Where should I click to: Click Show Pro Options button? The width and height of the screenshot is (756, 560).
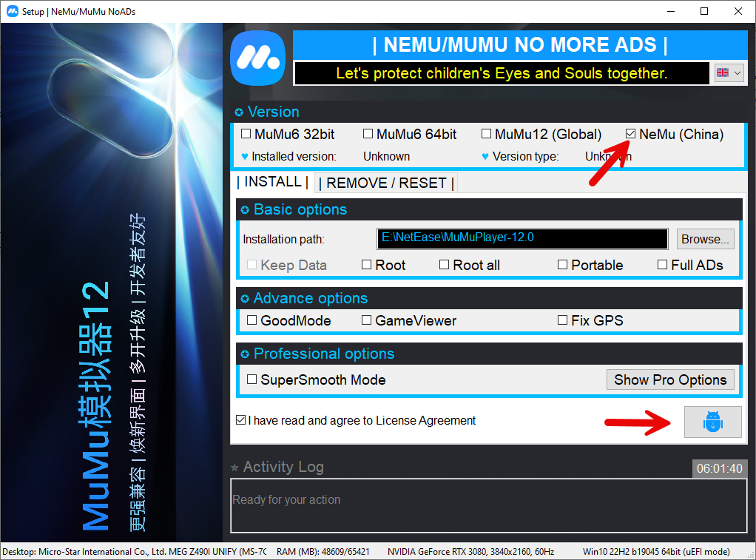click(x=670, y=379)
